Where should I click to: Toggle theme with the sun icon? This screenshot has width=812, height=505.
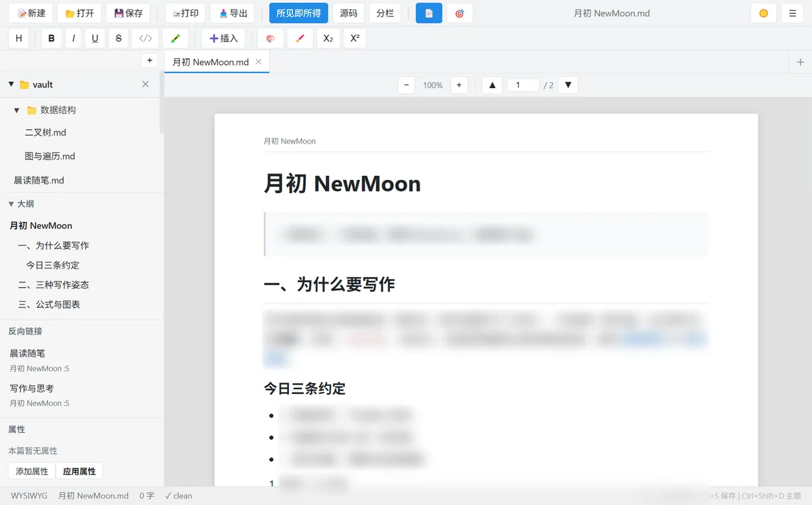point(764,13)
